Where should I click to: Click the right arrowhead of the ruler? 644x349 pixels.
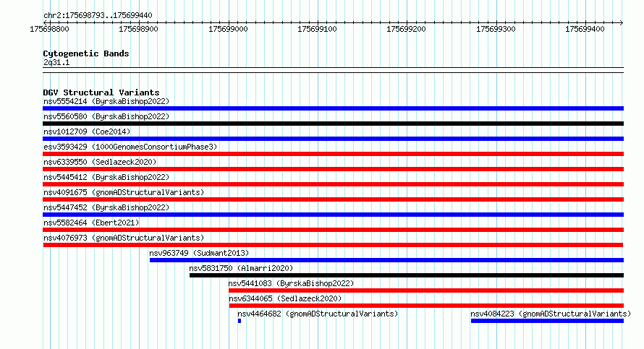click(x=622, y=22)
